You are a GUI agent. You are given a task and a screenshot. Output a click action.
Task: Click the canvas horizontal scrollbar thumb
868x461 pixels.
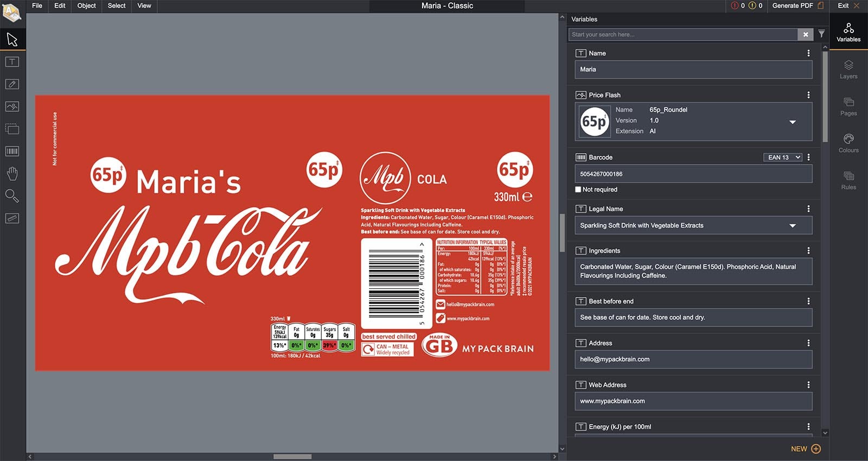(292, 457)
